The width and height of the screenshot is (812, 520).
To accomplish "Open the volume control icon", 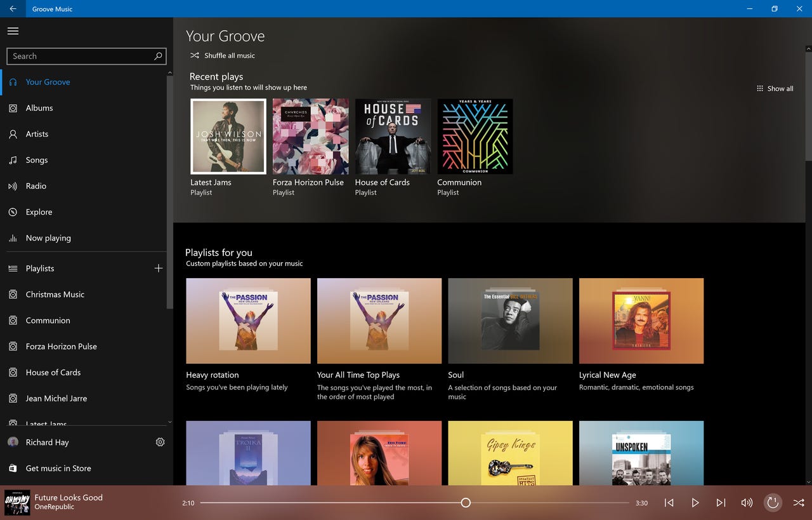I will [x=747, y=502].
